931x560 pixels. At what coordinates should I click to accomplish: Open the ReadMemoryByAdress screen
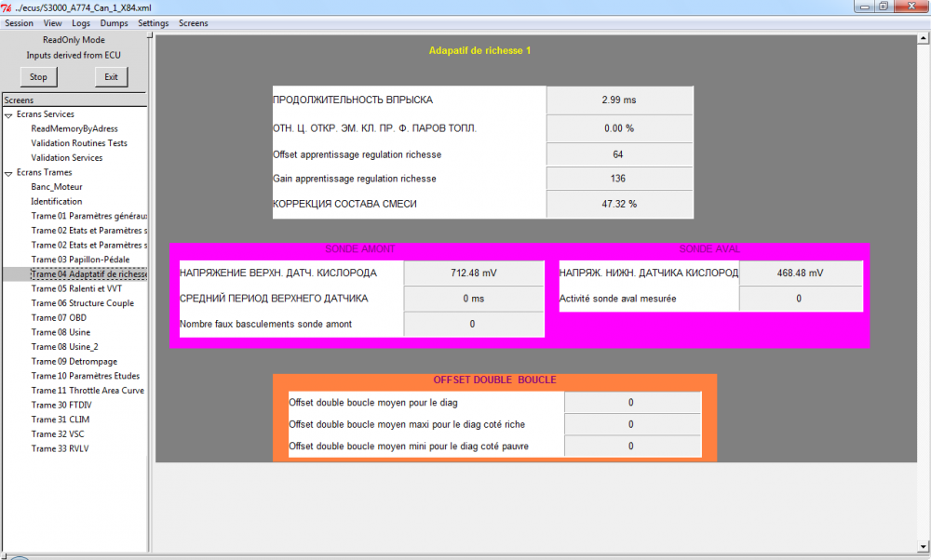pos(74,128)
